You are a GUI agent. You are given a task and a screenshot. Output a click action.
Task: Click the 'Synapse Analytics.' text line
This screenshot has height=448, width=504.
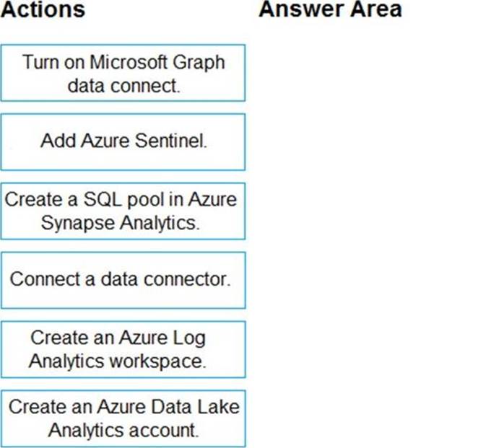120,223
